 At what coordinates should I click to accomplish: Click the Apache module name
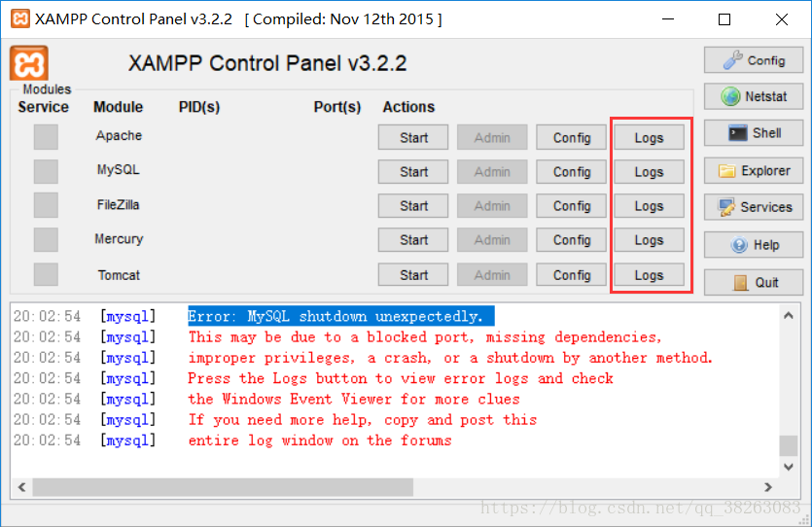(x=119, y=135)
